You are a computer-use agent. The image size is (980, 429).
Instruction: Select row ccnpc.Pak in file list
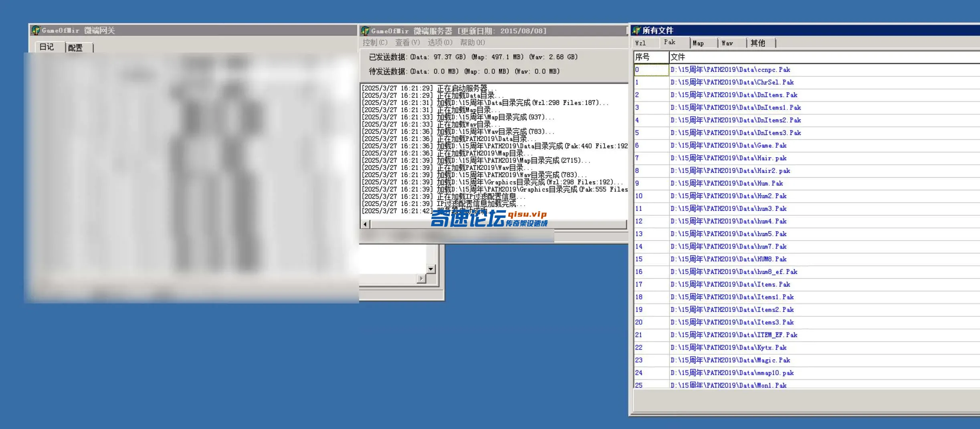tap(807, 70)
